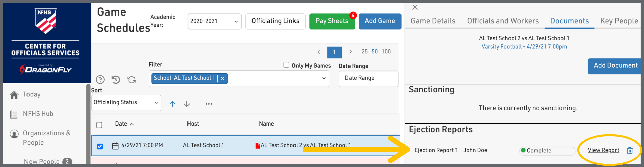Click the history clock icon

(x=116, y=79)
